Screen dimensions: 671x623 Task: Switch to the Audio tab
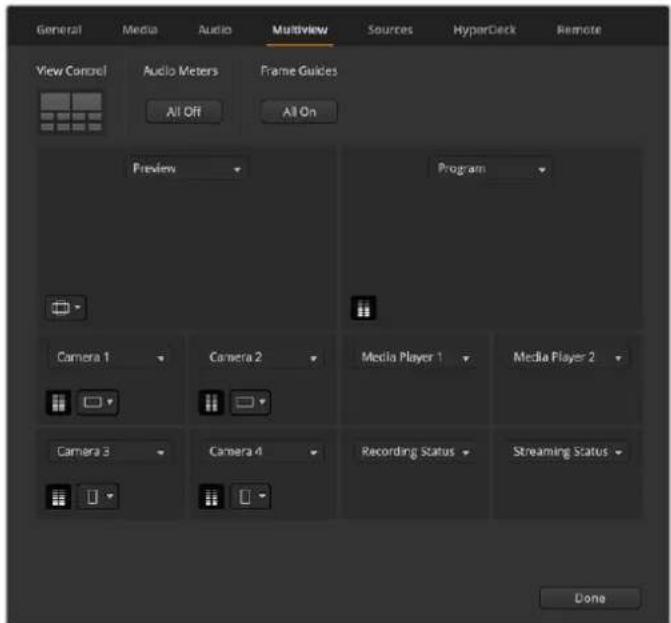pos(215,30)
